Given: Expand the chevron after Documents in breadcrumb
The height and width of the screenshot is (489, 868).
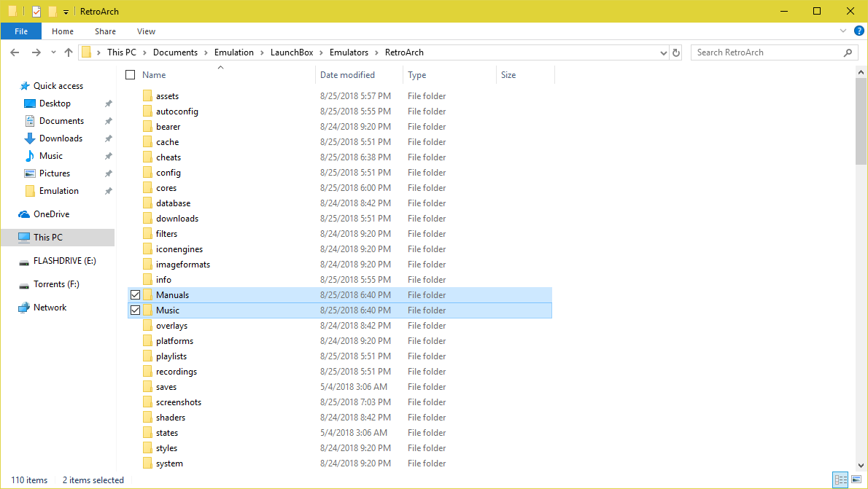Looking at the screenshot, I should pyautogui.click(x=206, y=52).
